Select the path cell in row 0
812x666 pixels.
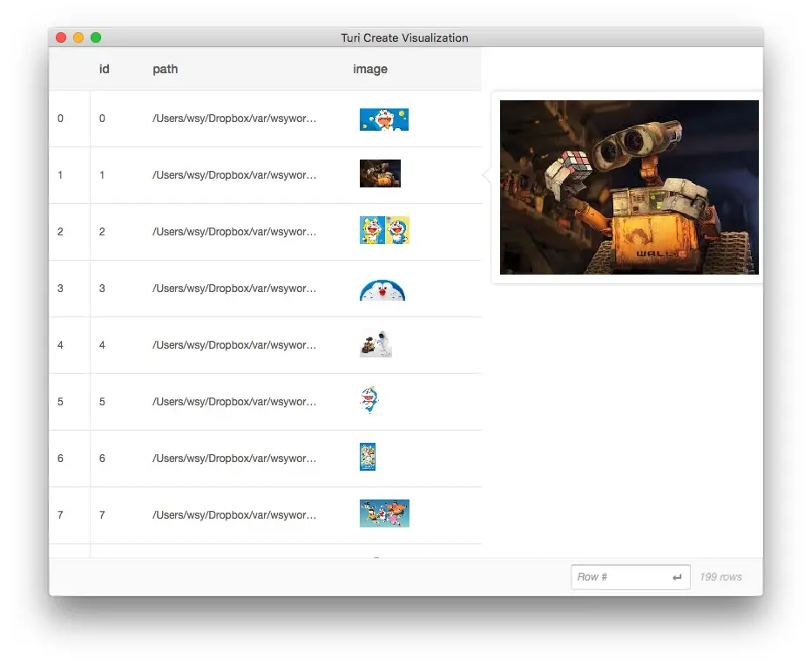[x=234, y=119]
